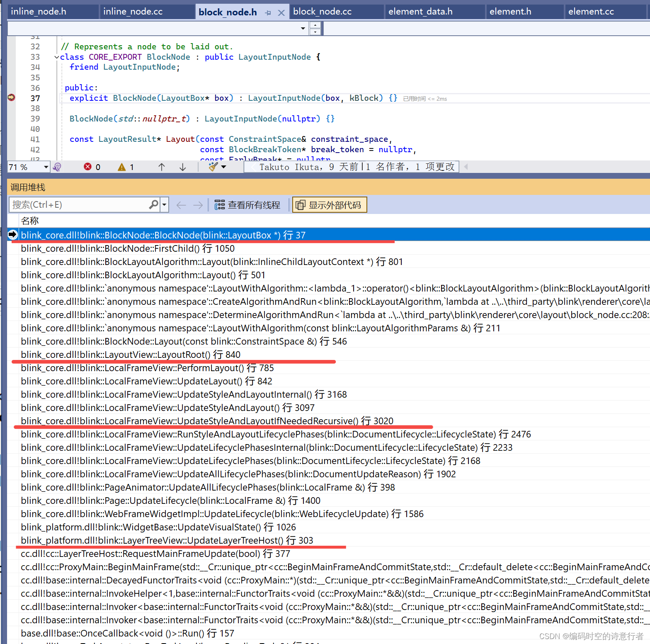Image resolution: width=650 pixels, height=644 pixels.
Task: Select the CreateAlgorithmAndRun stack frame
Action: point(335,301)
